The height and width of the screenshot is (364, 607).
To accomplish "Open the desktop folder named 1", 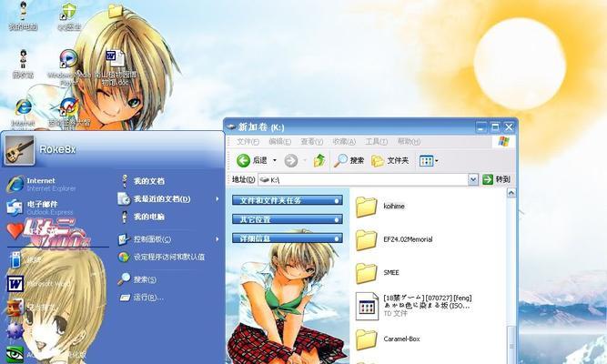I will [x=116, y=15].
